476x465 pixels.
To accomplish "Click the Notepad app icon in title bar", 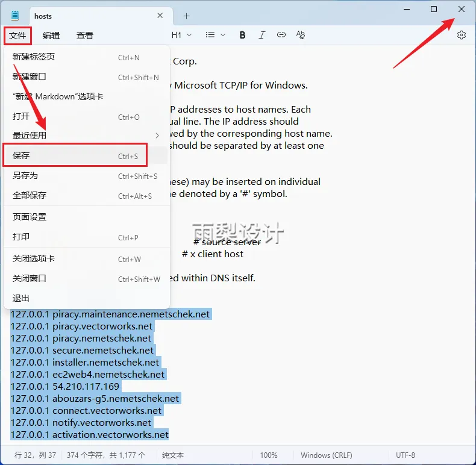I will pyautogui.click(x=15, y=15).
